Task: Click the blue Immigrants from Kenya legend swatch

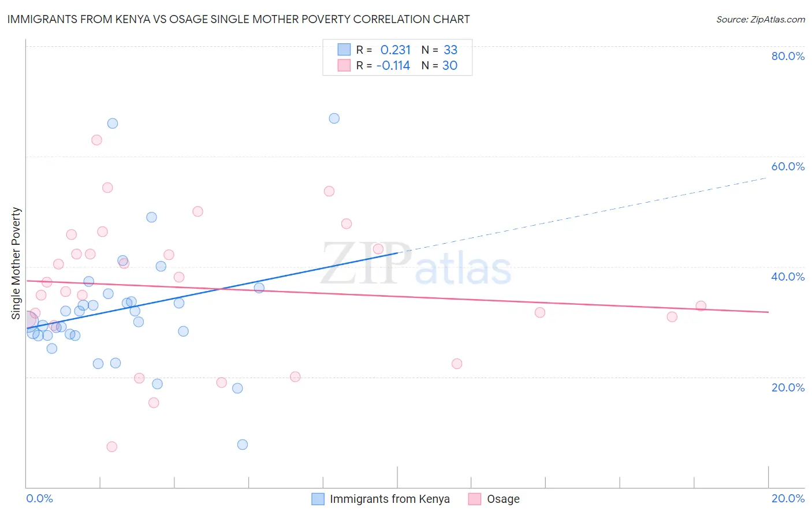Action: click(318, 499)
